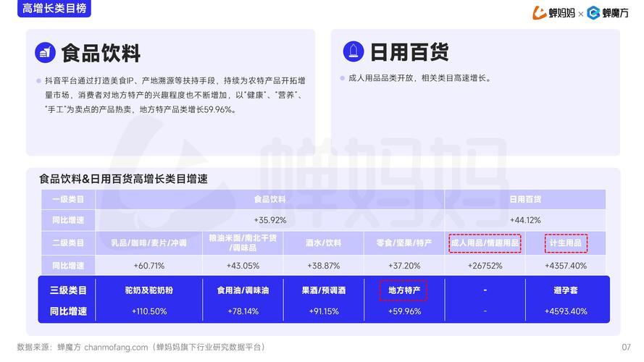Image resolution: width=644 pixels, height=362 pixels.
Task: Click the 成人用品品类开放 bullet text
Action: point(419,78)
